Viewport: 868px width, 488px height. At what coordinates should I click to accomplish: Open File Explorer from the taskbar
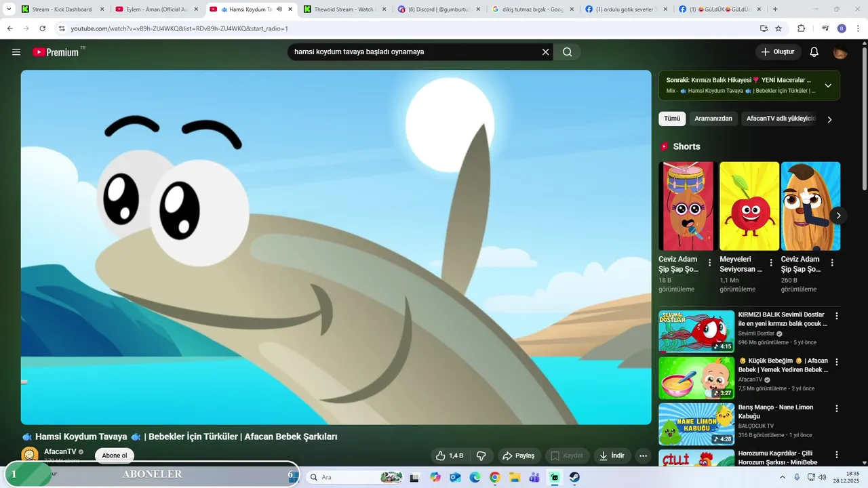click(515, 477)
